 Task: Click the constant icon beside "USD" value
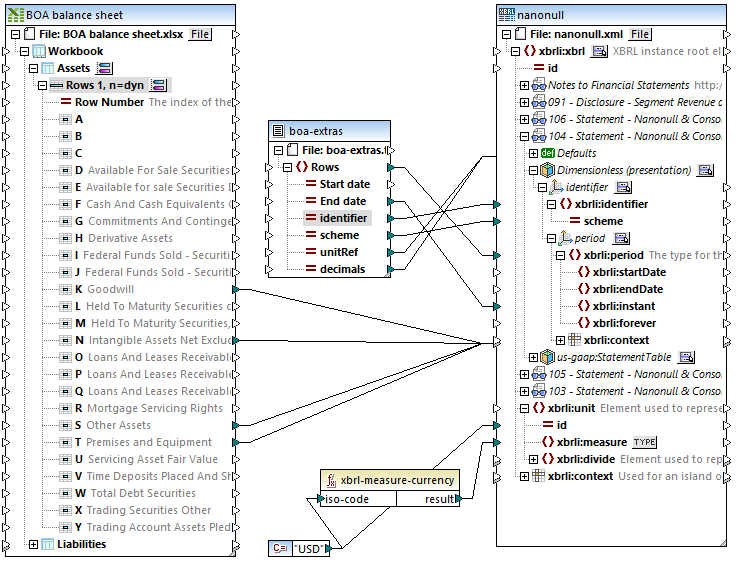[x=279, y=546]
